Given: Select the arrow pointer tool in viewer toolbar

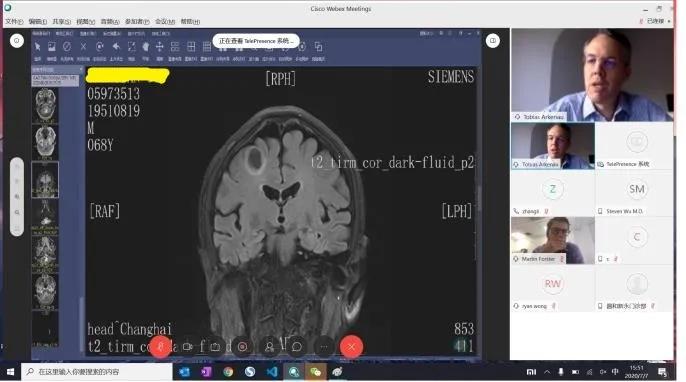Looking at the screenshot, I should tap(38, 46).
